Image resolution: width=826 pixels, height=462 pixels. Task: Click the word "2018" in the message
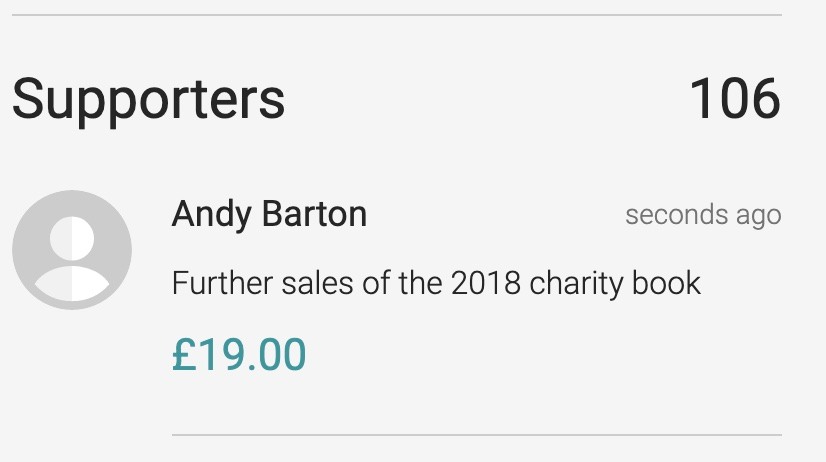click(485, 283)
